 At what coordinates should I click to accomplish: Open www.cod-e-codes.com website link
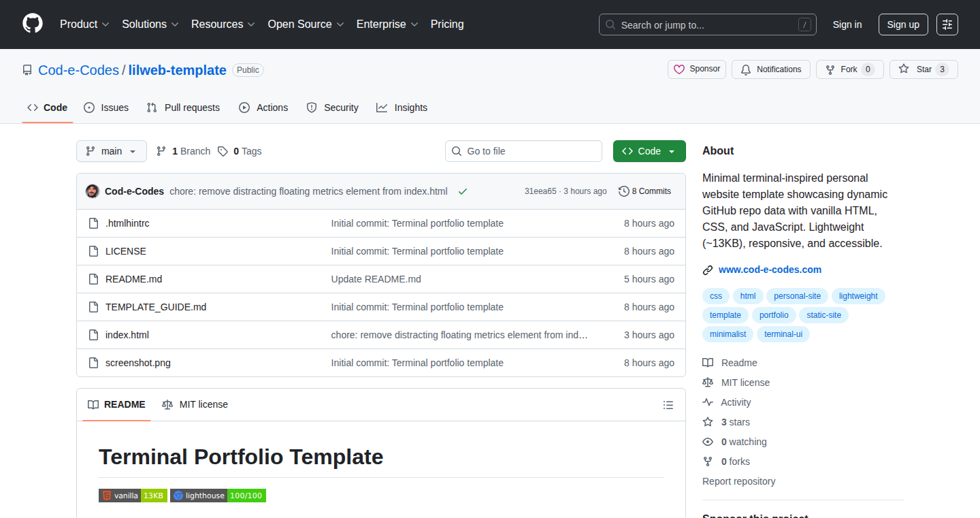(770, 270)
